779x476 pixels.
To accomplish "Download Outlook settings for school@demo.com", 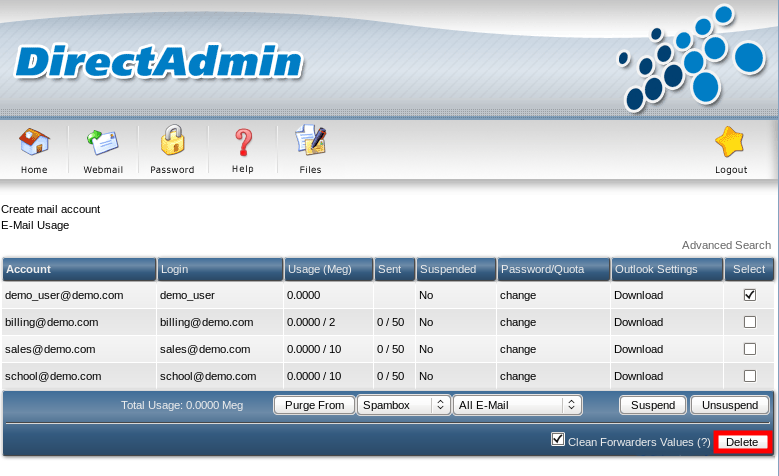I will click(638, 376).
